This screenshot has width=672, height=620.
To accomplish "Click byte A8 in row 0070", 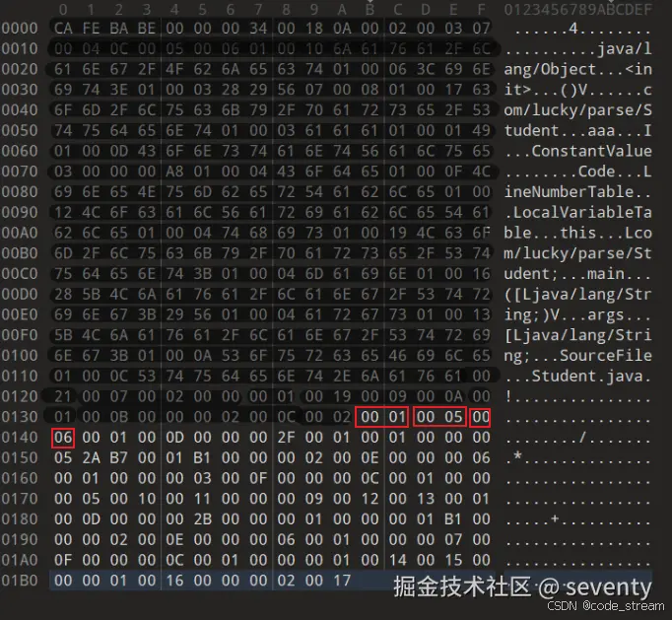I will pos(174,172).
